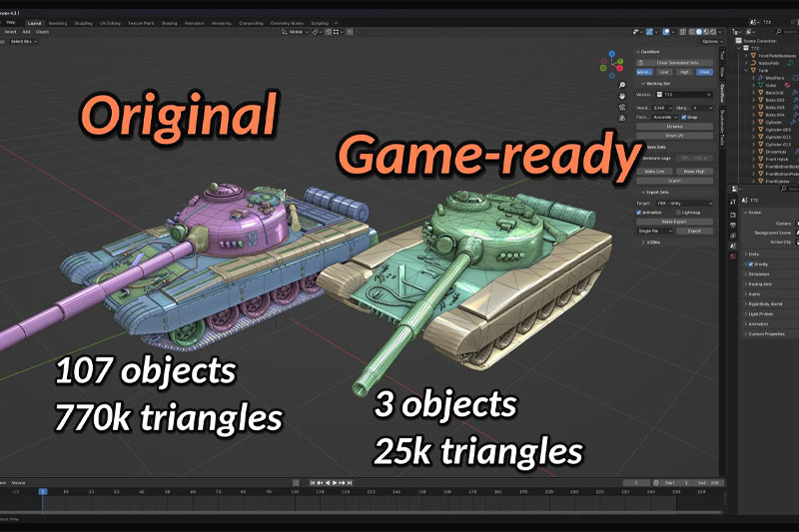Enable the Animation export checkbox
799x532 pixels.
(x=639, y=213)
